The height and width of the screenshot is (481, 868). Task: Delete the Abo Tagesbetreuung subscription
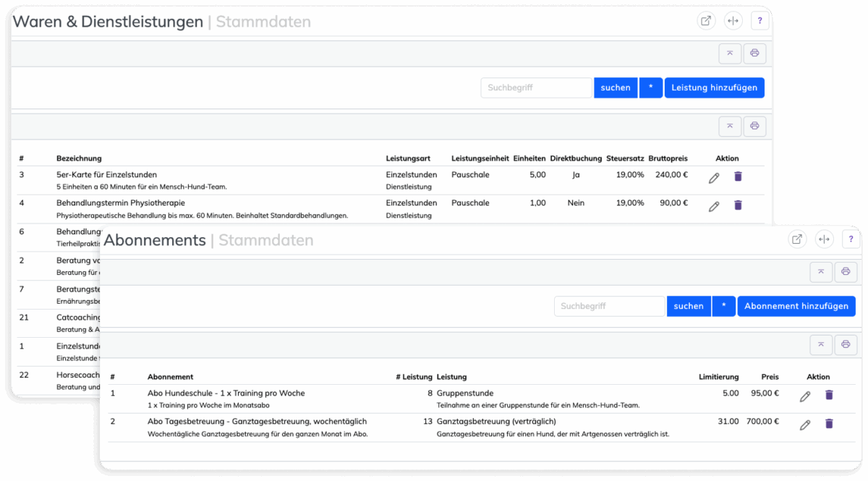pos(829,424)
